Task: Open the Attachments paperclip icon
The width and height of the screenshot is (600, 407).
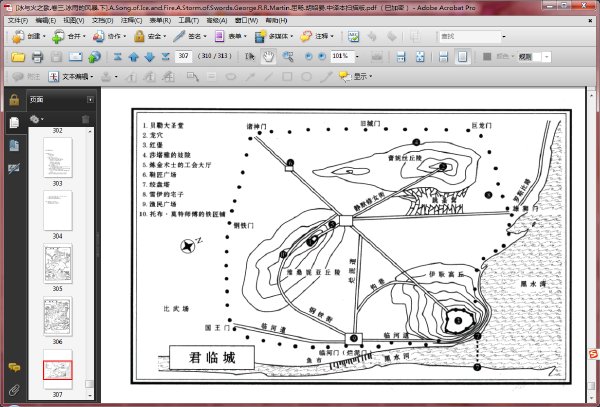Action: (x=14, y=391)
